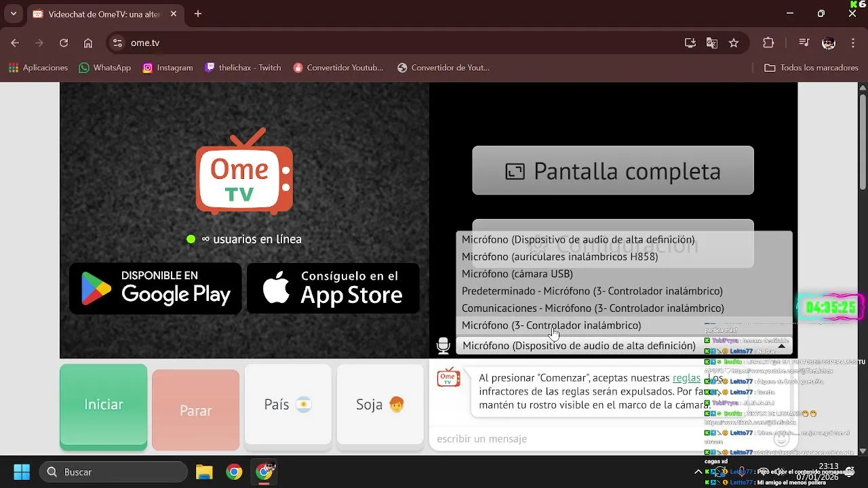Translate this page icon

[x=712, y=43]
